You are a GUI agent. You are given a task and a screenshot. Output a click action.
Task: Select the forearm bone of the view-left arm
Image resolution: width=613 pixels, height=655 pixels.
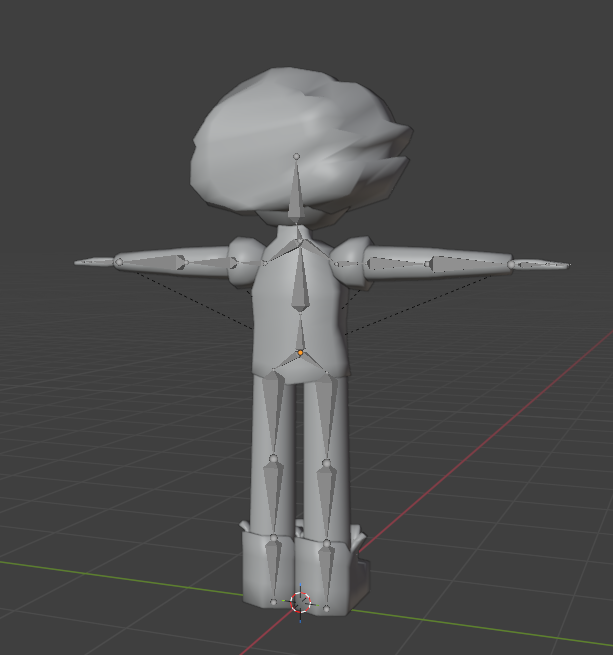click(x=153, y=262)
